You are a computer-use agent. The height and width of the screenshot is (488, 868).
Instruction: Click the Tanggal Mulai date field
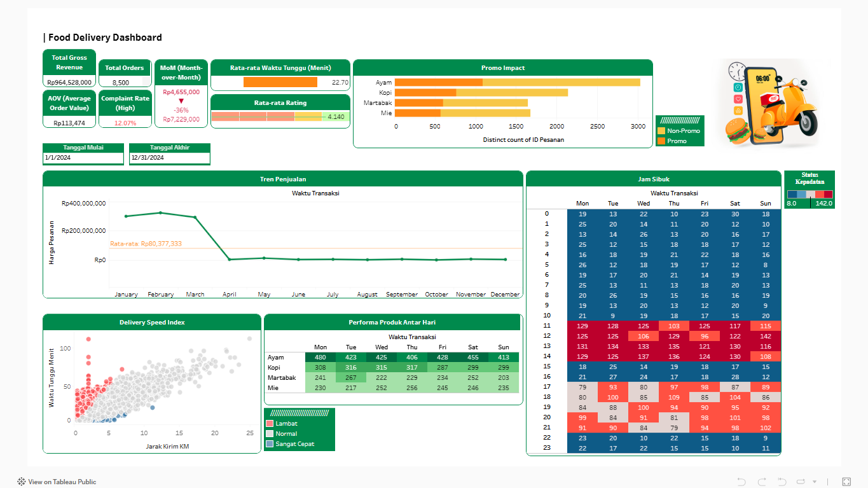point(83,158)
